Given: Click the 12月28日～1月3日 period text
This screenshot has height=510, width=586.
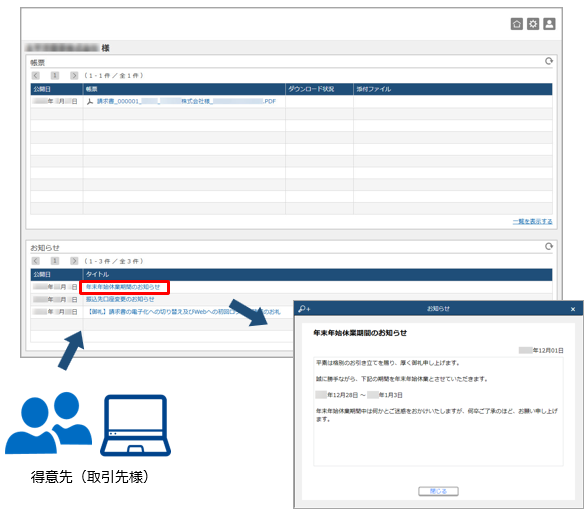Looking at the screenshot, I should [x=359, y=395].
